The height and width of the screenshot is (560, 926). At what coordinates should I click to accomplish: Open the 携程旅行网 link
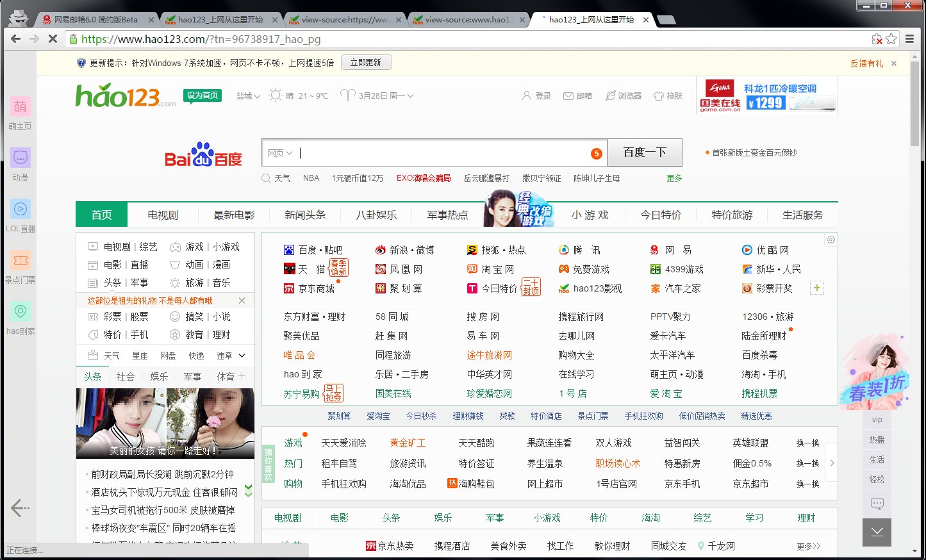click(581, 317)
